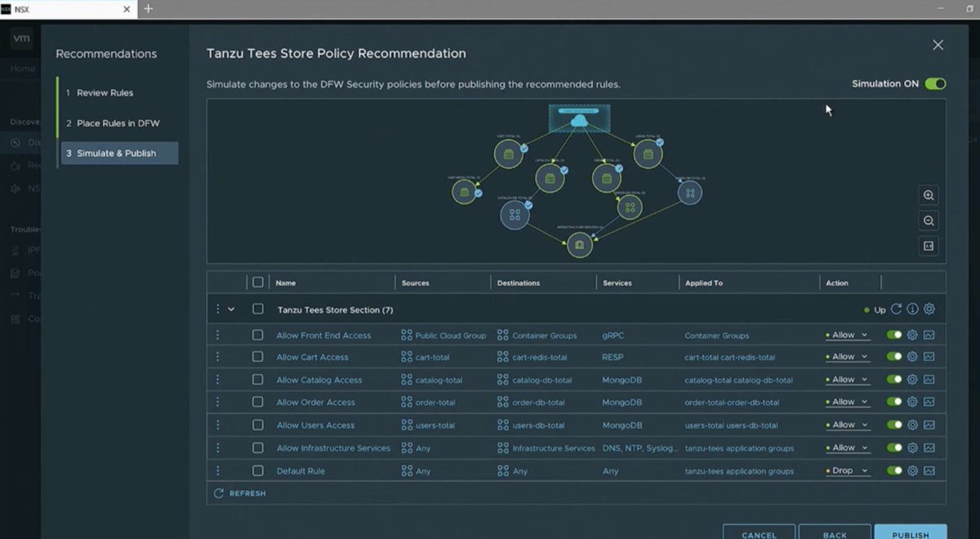
Task: View statistics chart for Allow Cart Access
Action: 929,357
